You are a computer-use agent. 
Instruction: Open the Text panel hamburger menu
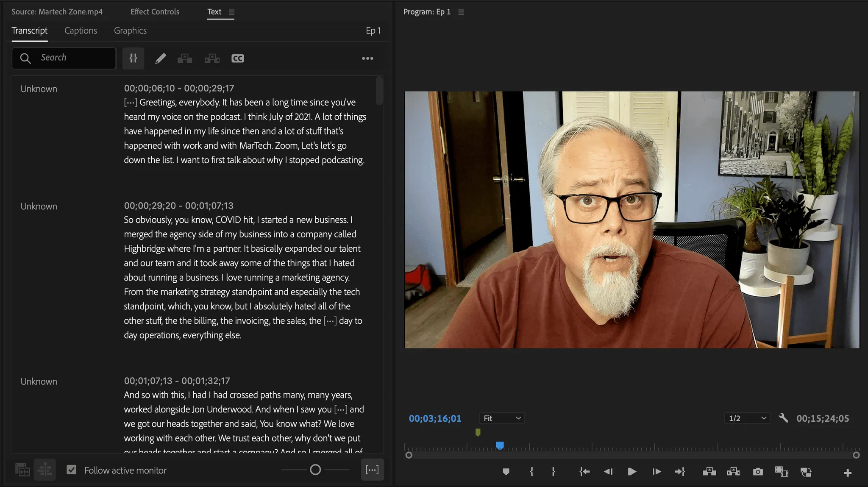tap(231, 12)
